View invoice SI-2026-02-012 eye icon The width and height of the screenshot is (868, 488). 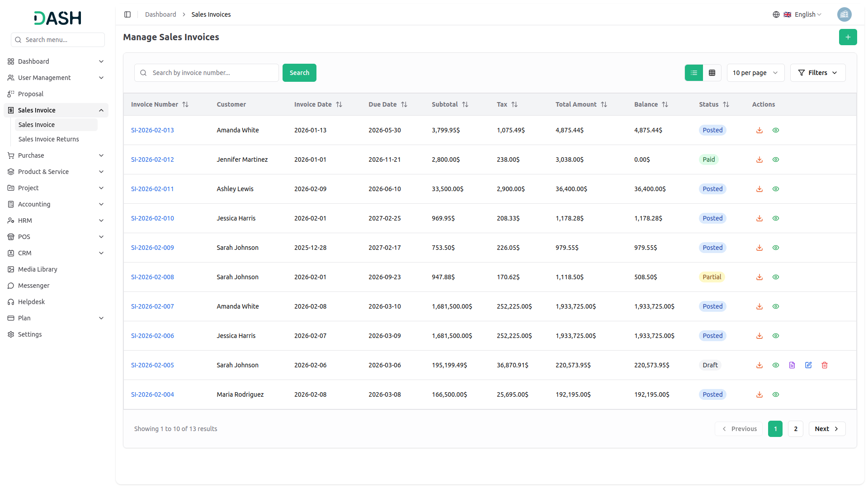point(776,160)
